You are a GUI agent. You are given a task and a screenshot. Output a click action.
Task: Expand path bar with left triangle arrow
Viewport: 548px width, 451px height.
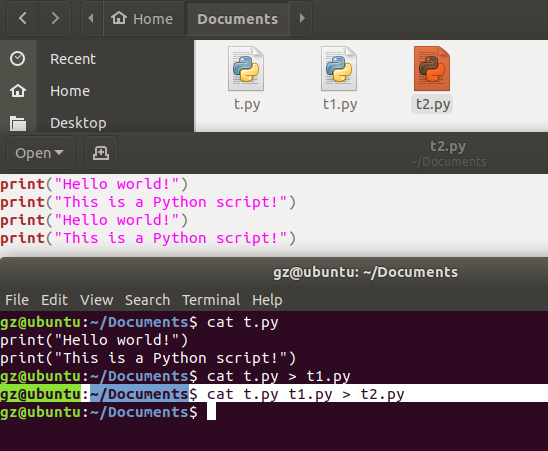click(92, 19)
